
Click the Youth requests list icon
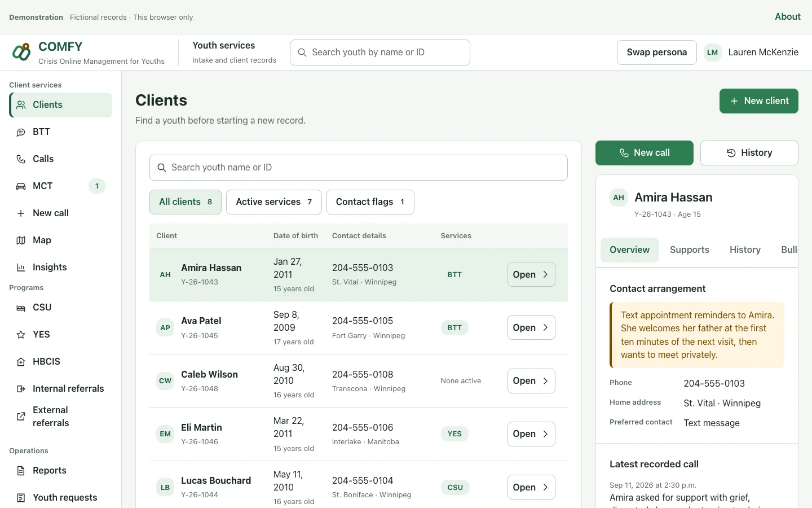point(21,498)
